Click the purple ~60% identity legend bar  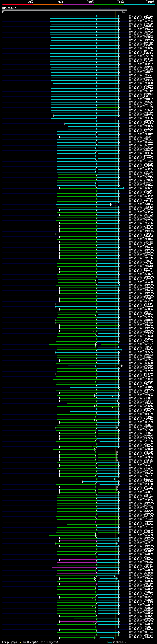click(78, 4)
